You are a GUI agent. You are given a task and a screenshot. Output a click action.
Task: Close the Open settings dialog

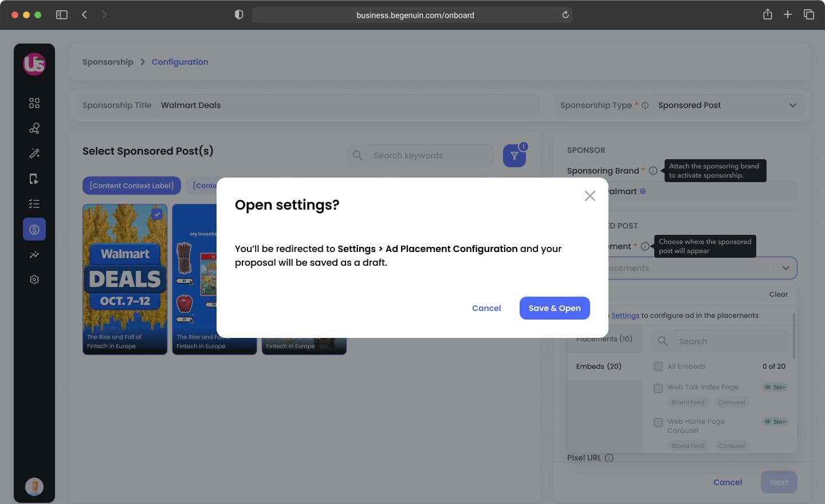tap(590, 196)
